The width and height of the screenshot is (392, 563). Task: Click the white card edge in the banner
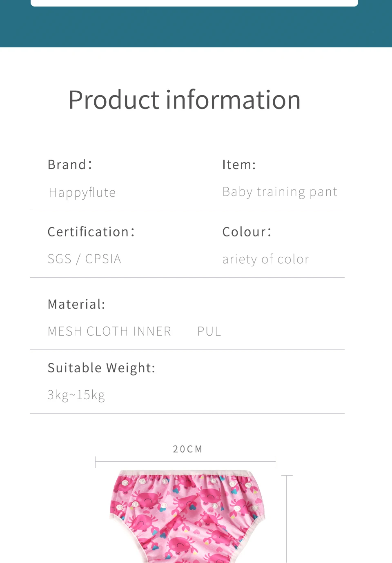click(x=194, y=3)
